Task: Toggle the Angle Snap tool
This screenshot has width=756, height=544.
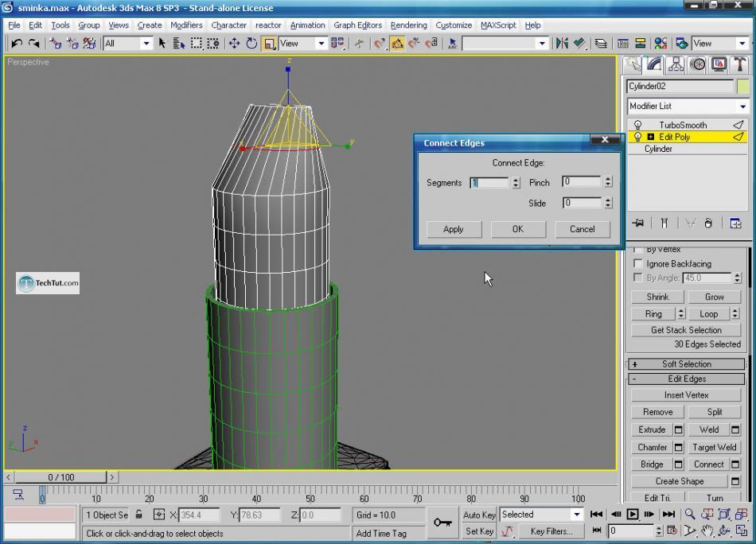Action: (397, 44)
